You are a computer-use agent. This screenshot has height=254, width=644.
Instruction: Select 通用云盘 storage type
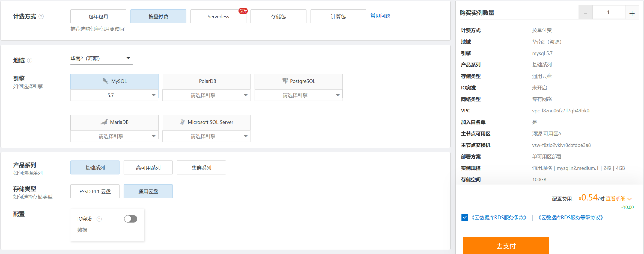148,191
